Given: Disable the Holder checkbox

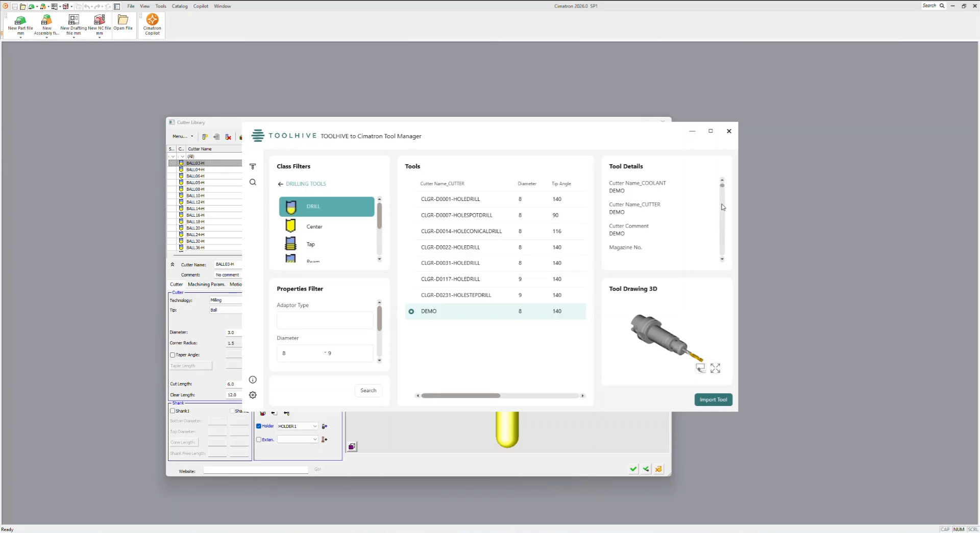Looking at the screenshot, I should pyautogui.click(x=258, y=426).
